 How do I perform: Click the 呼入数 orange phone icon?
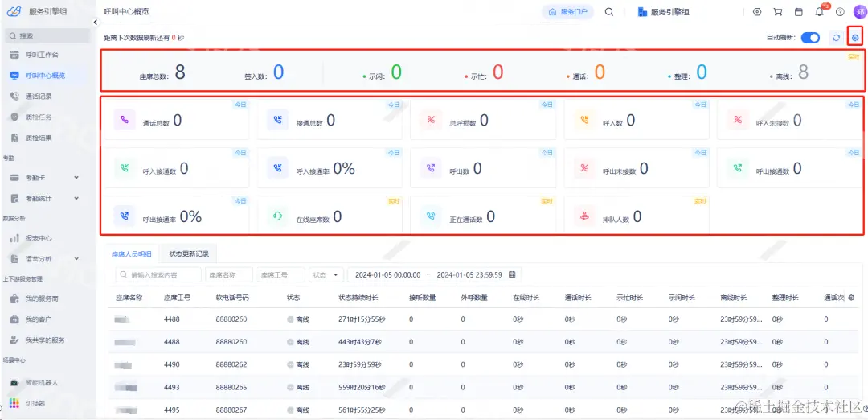pos(584,120)
